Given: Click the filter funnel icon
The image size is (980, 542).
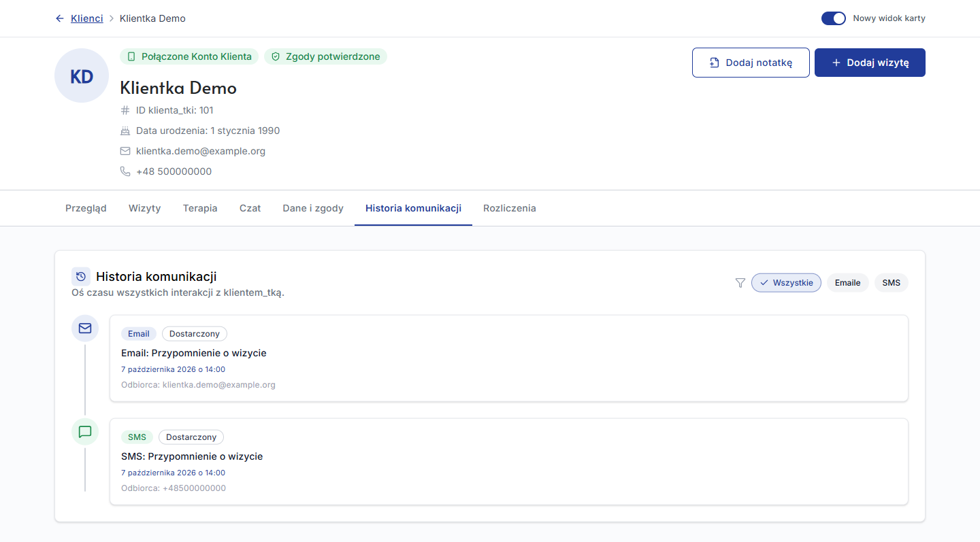Looking at the screenshot, I should click(740, 283).
